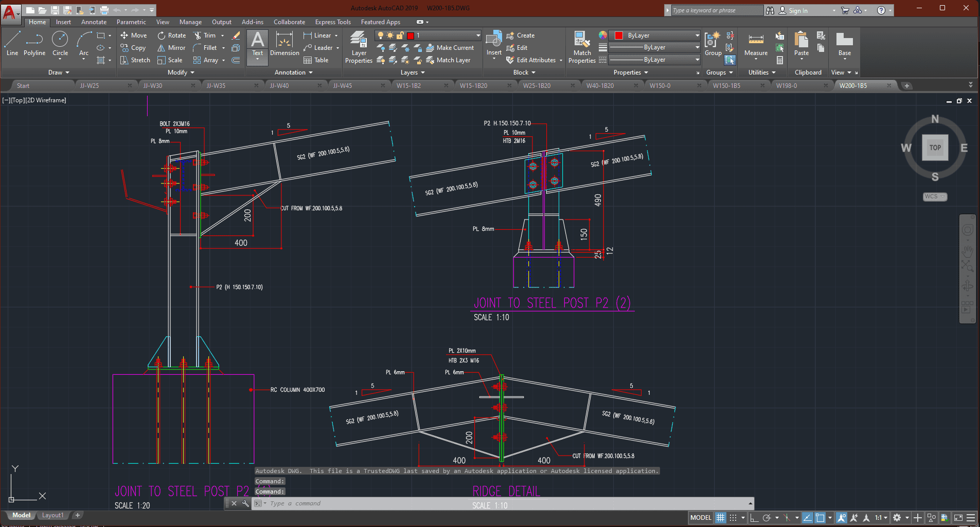Click the Make Current layer button
The width and height of the screenshot is (980, 527).
click(450, 48)
